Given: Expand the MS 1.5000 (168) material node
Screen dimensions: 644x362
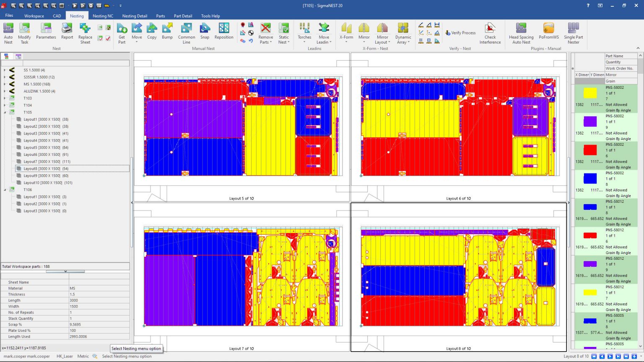Looking at the screenshot, I should tap(5, 84).
